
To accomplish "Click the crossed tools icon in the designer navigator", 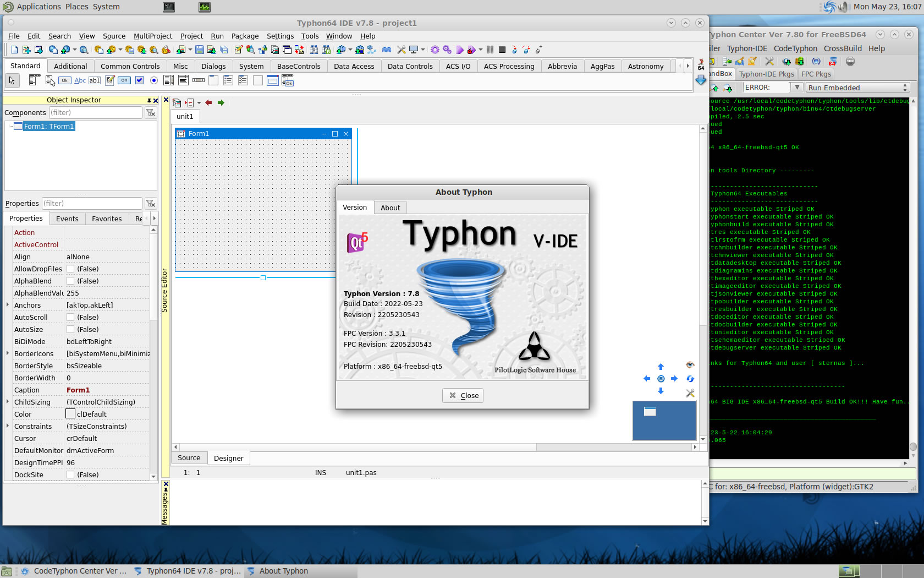I will [690, 393].
